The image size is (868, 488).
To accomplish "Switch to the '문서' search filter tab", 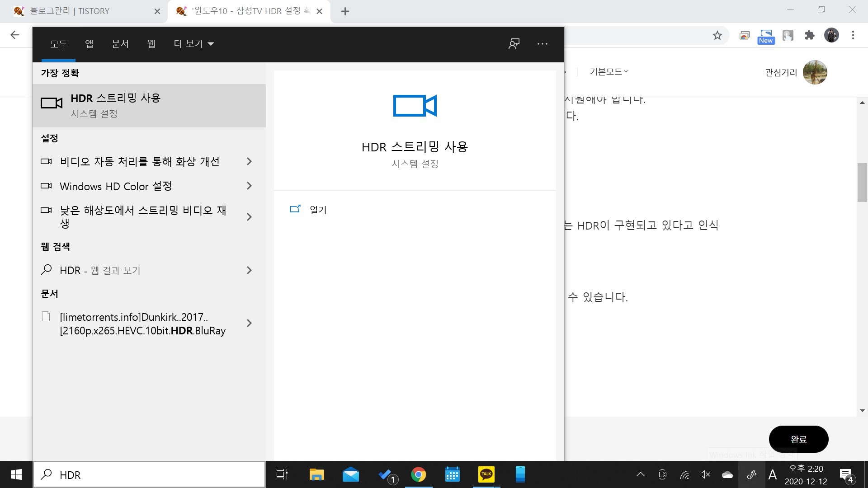I will 120,44.
